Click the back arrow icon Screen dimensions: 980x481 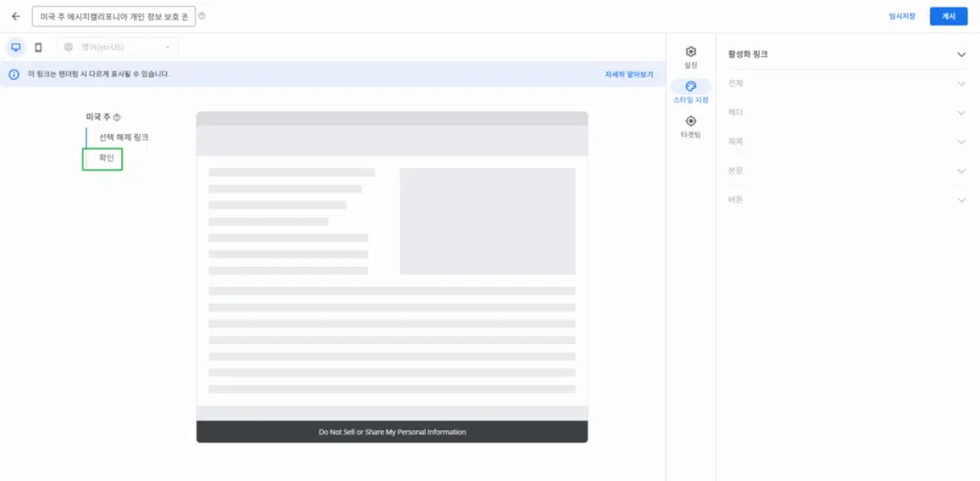(x=15, y=16)
